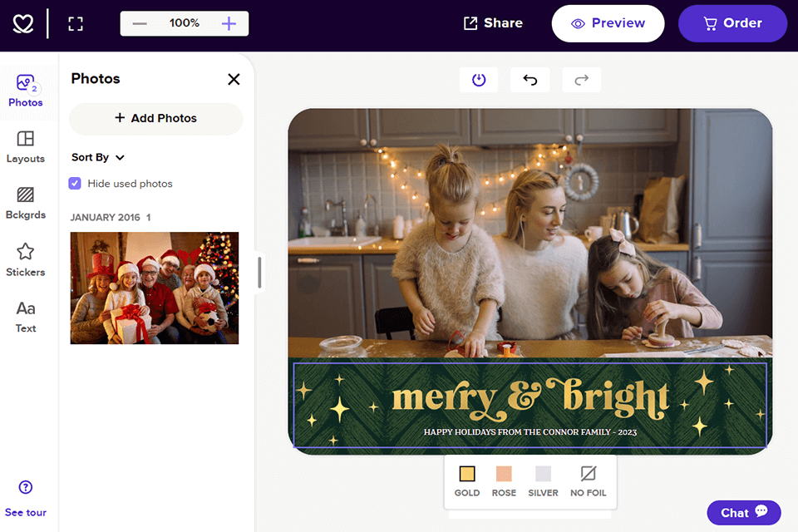Open the Stickers sidebar tab
This screenshot has width=798, height=532.
pyautogui.click(x=26, y=259)
